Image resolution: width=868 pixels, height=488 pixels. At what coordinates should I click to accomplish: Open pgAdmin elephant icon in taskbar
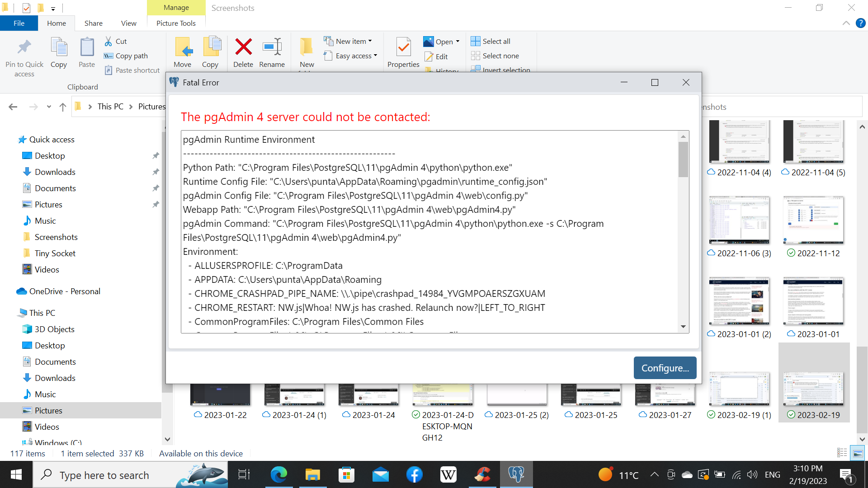click(516, 474)
